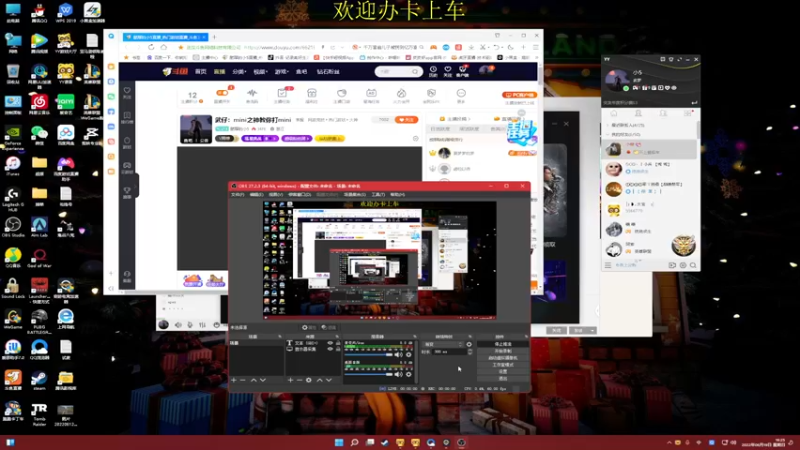Open transition properties gear beside Fade dropdown
800x450 pixels.
point(469,344)
